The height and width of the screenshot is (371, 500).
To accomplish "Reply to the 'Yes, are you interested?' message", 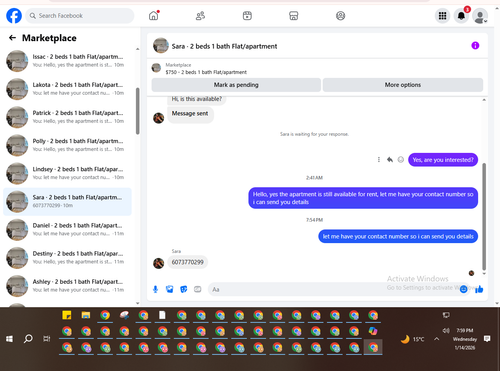I will [390, 160].
